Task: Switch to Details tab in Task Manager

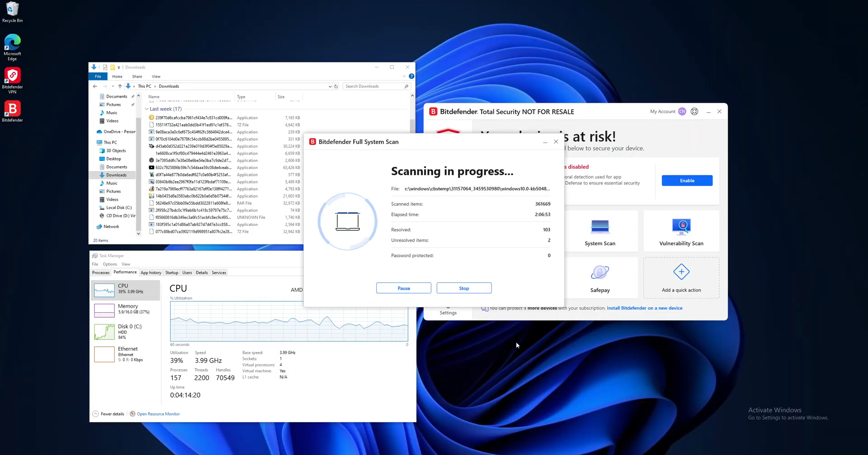Action: click(x=202, y=272)
